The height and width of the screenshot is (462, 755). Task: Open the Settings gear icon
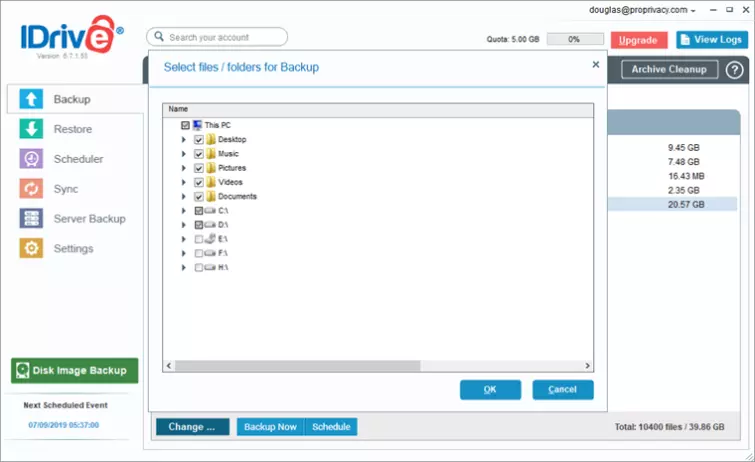[31, 249]
